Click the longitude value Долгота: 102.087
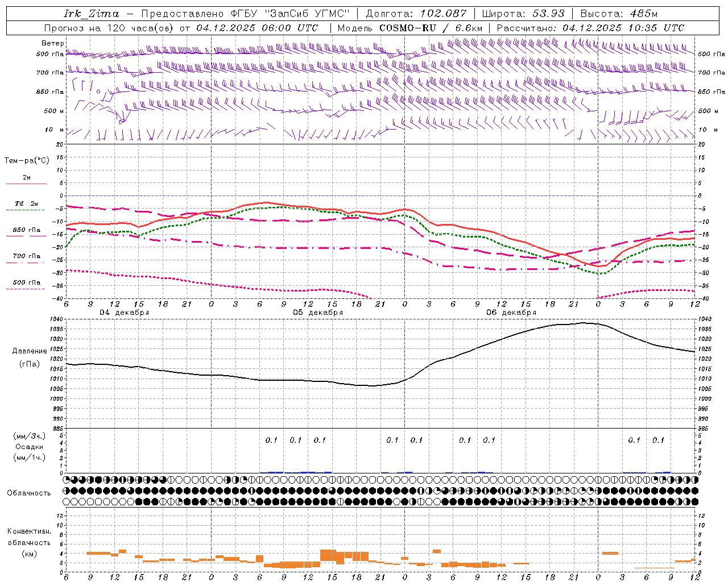728x582 pixels. click(x=416, y=14)
